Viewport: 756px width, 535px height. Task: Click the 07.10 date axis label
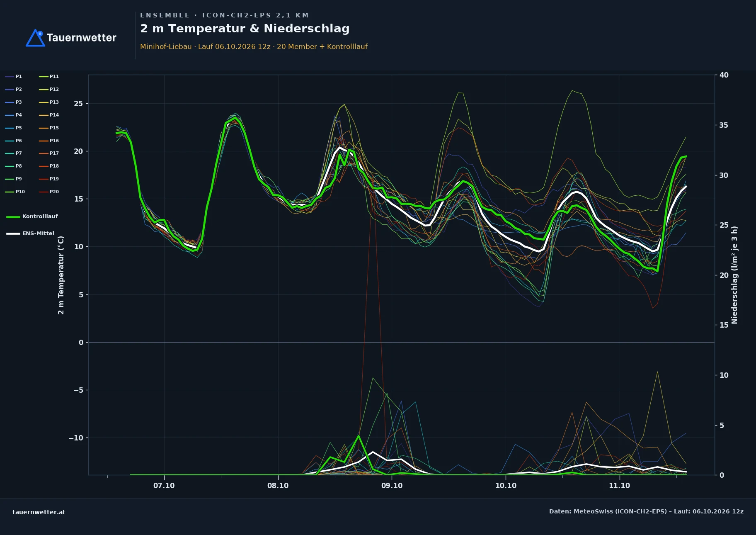(x=164, y=486)
